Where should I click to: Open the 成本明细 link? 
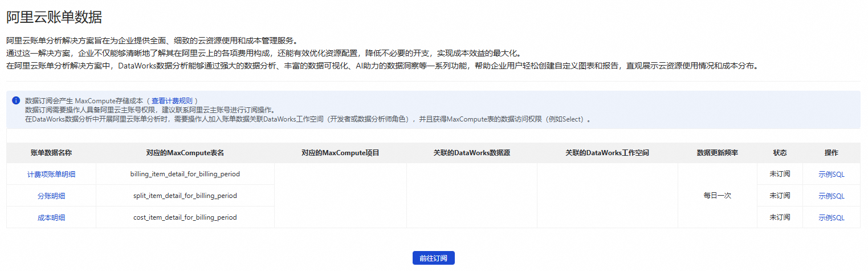(x=51, y=217)
